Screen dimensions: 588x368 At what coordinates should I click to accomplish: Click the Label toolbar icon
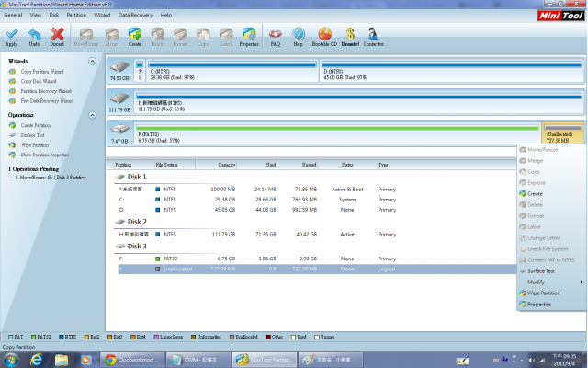click(x=226, y=34)
